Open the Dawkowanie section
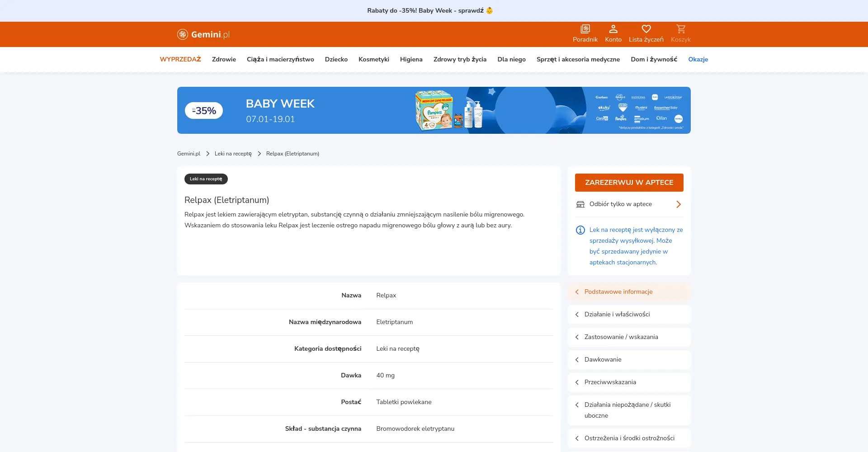Image resolution: width=868 pixels, height=452 pixels. (x=629, y=360)
